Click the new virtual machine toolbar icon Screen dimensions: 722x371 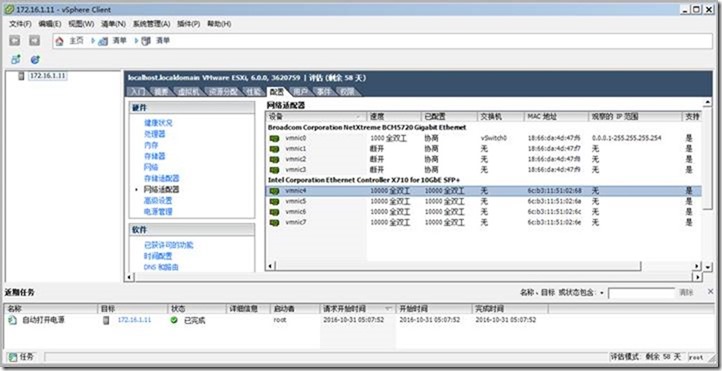pyautogui.click(x=16, y=60)
